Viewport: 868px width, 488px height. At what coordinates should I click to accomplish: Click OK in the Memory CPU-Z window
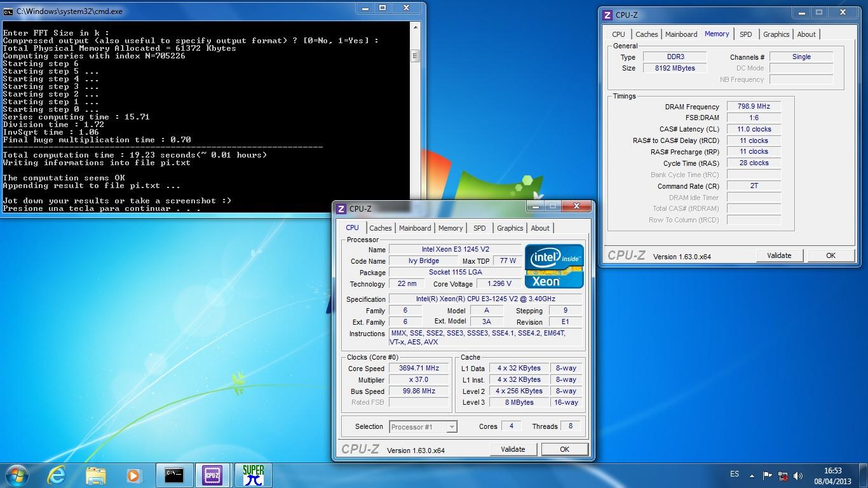tap(831, 255)
